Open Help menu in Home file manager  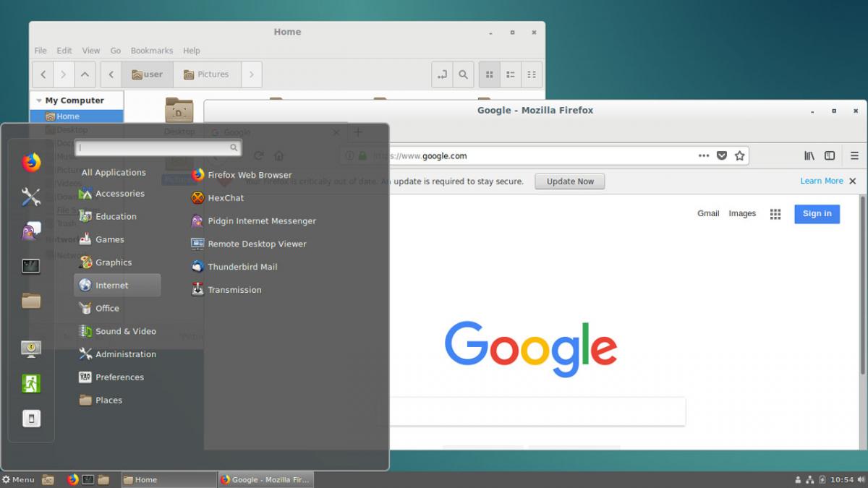pyautogui.click(x=192, y=51)
